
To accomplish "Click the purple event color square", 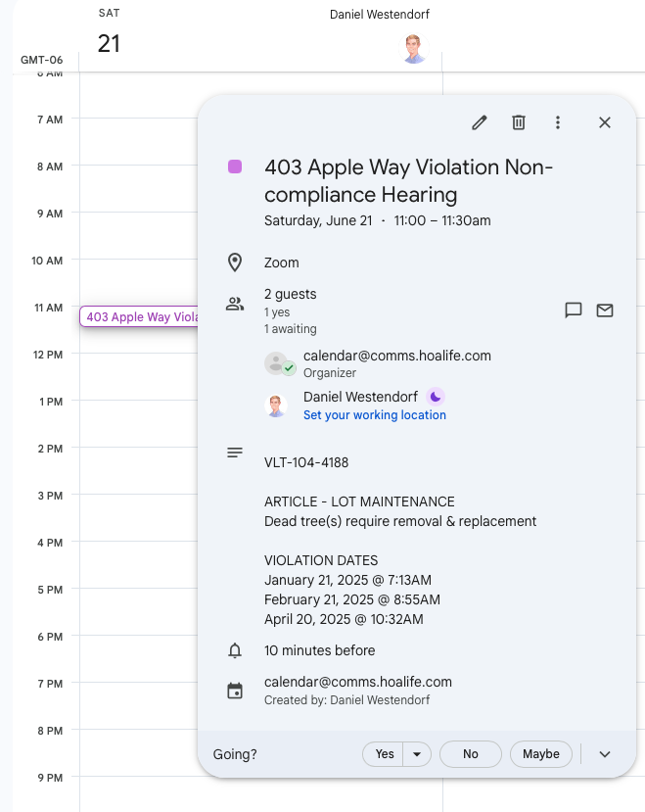I will click(235, 167).
